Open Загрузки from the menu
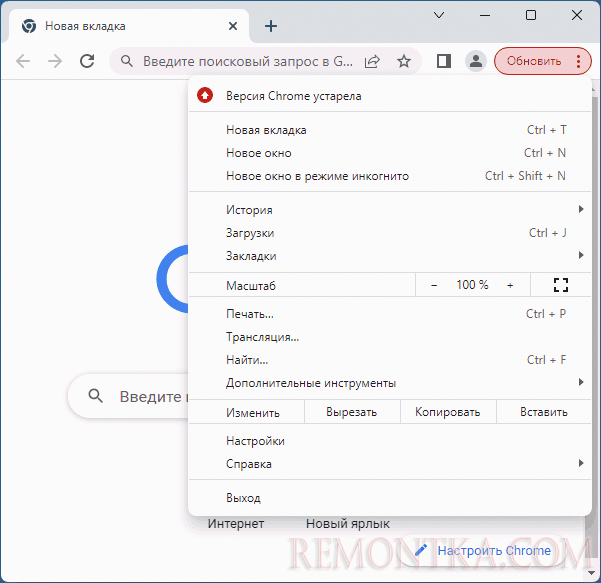This screenshot has height=583, width=601. click(x=390, y=233)
